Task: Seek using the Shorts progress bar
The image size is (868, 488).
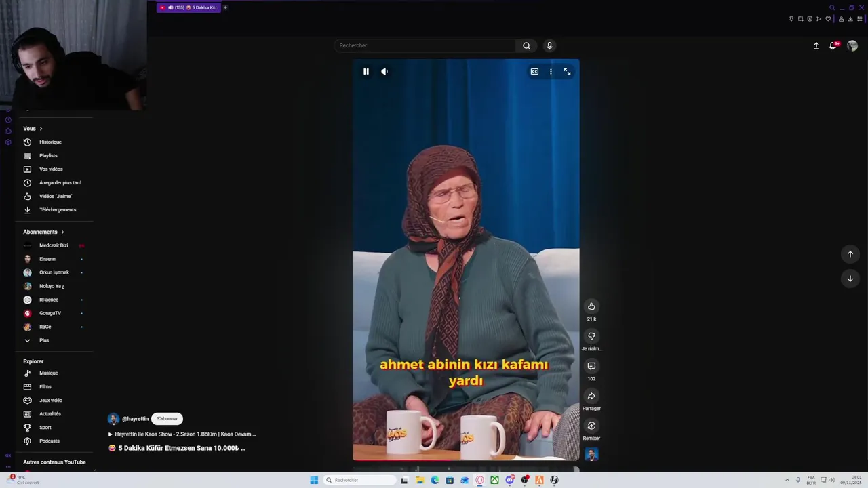Action: pyautogui.click(x=466, y=461)
